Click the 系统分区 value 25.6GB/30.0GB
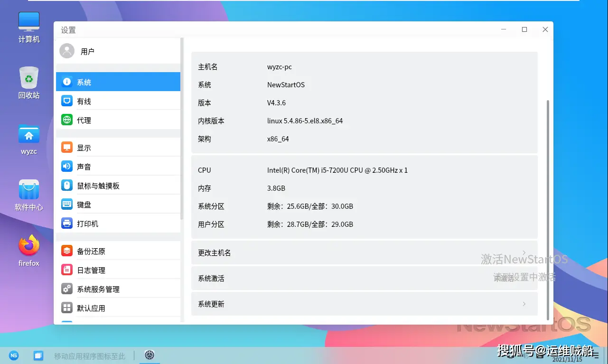 [310, 206]
